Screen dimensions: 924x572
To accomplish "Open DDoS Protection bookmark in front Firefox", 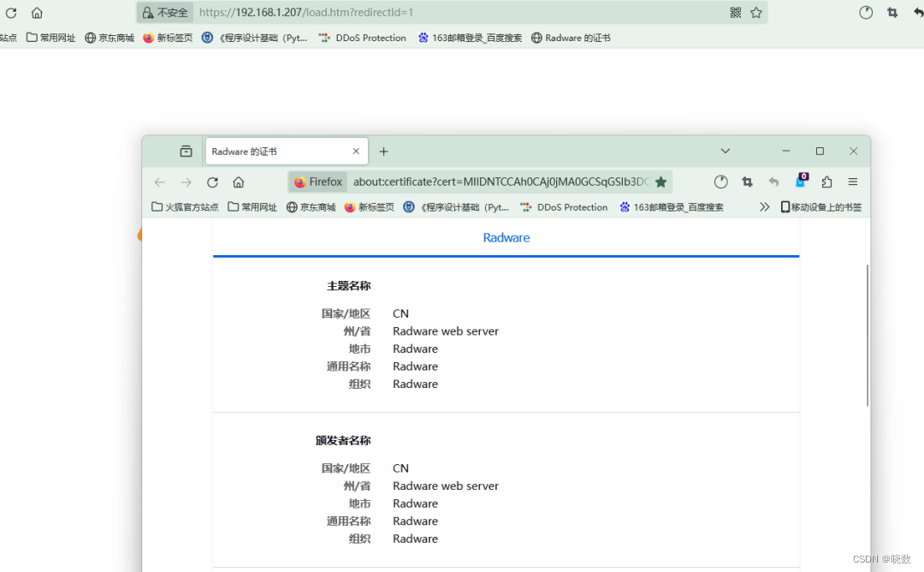I will coord(564,207).
